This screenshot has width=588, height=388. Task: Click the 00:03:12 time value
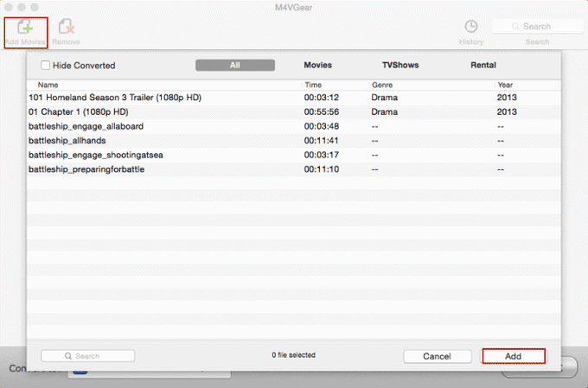tap(322, 98)
